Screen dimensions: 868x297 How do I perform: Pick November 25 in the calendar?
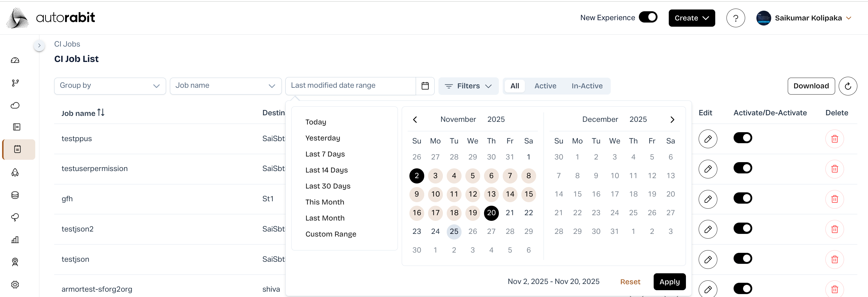(x=454, y=231)
